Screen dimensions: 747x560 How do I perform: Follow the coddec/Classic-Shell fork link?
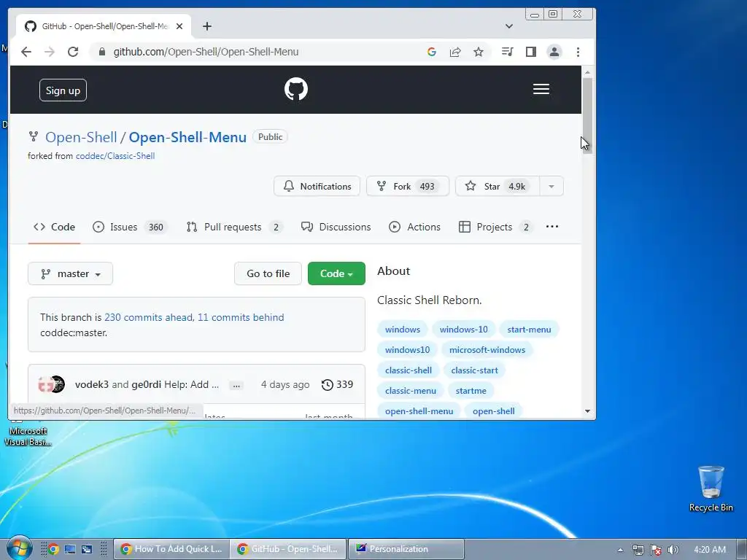pyautogui.click(x=115, y=156)
